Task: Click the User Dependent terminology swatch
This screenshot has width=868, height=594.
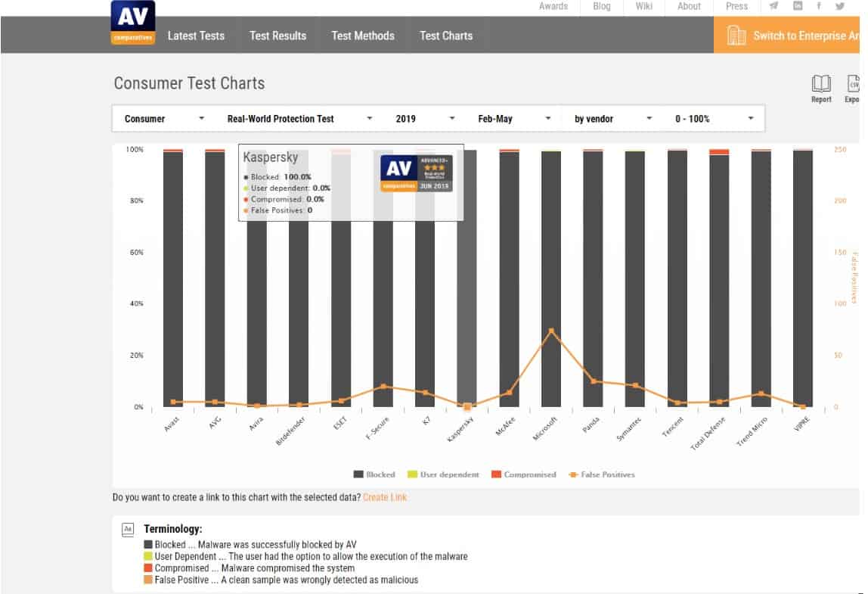Action: click(147, 556)
